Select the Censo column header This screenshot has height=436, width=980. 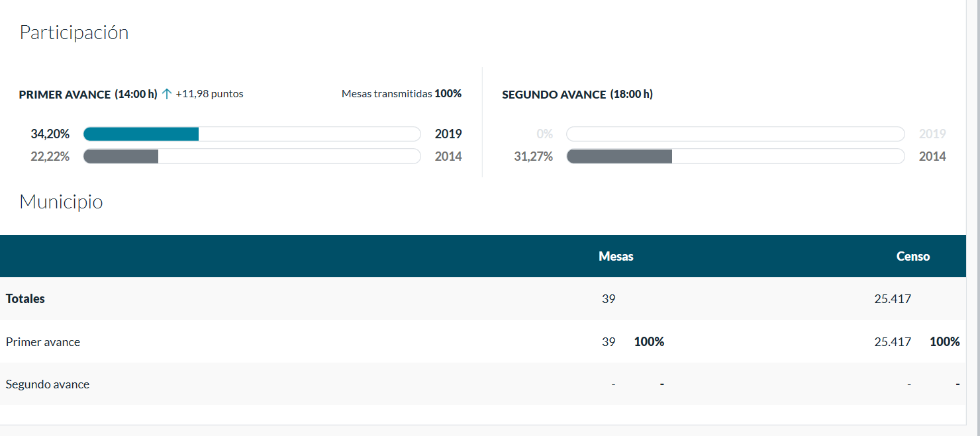pos(912,257)
